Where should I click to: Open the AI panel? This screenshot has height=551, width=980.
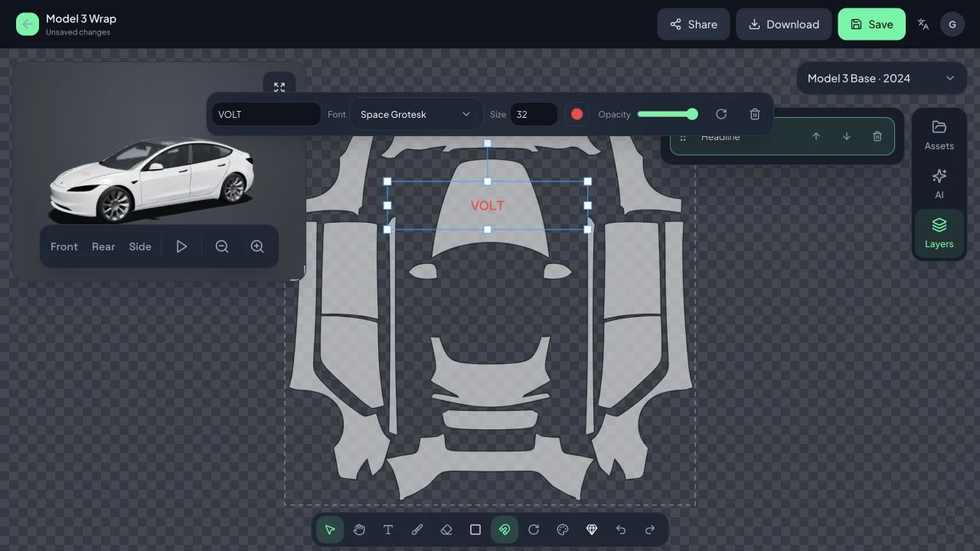(939, 184)
